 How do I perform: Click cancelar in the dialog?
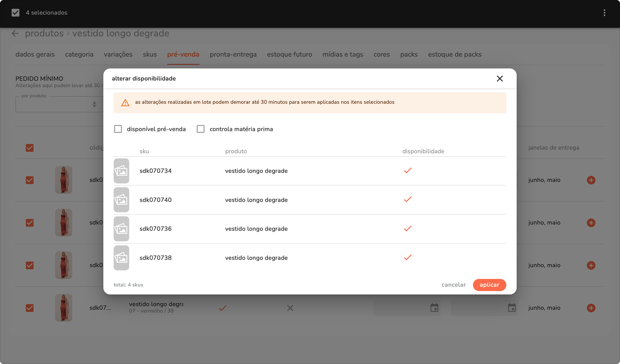454,285
